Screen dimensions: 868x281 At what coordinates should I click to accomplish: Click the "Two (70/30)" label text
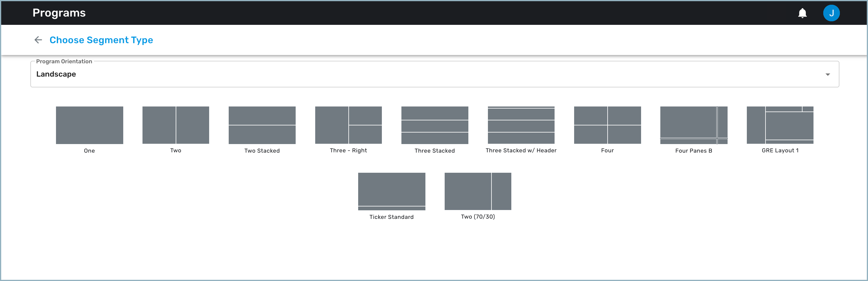[478, 217]
